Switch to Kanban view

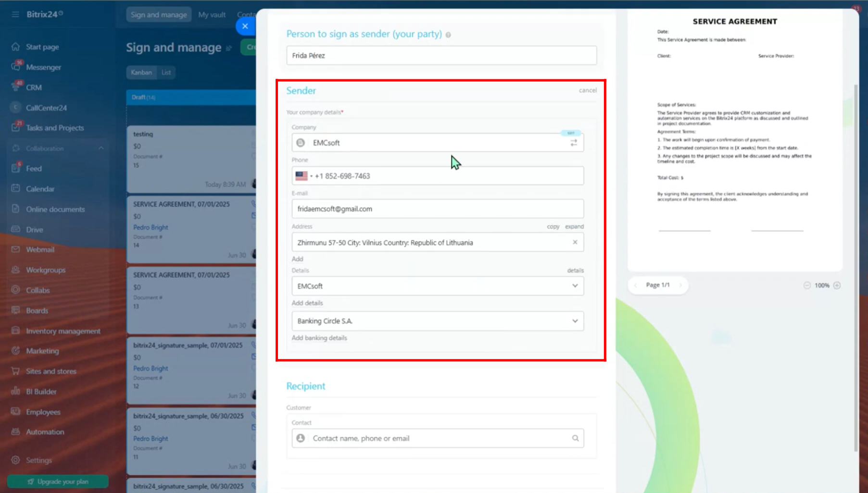(x=141, y=73)
